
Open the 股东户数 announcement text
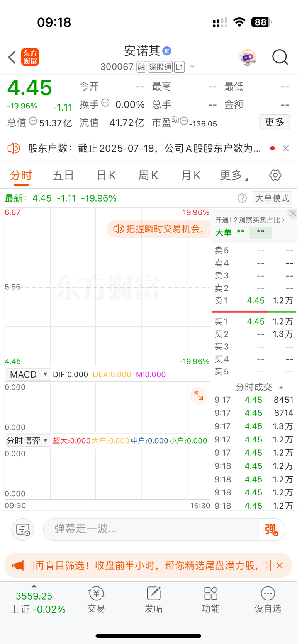pyautogui.click(x=144, y=148)
